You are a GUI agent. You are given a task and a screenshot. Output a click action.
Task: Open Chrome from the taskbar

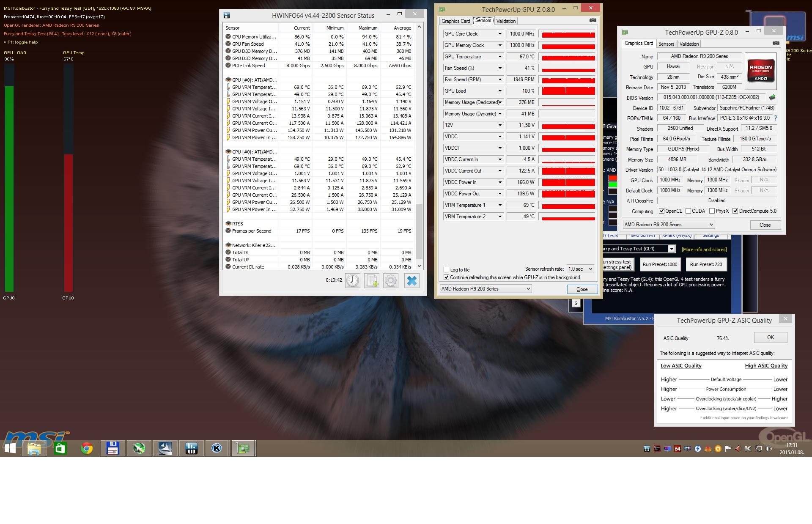coord(87,448)
